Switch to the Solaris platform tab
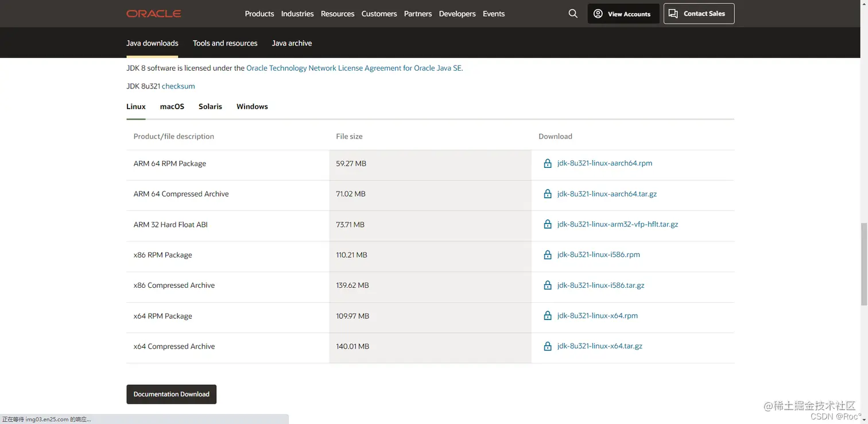The image size is (868, 424). tap(210, 106)
